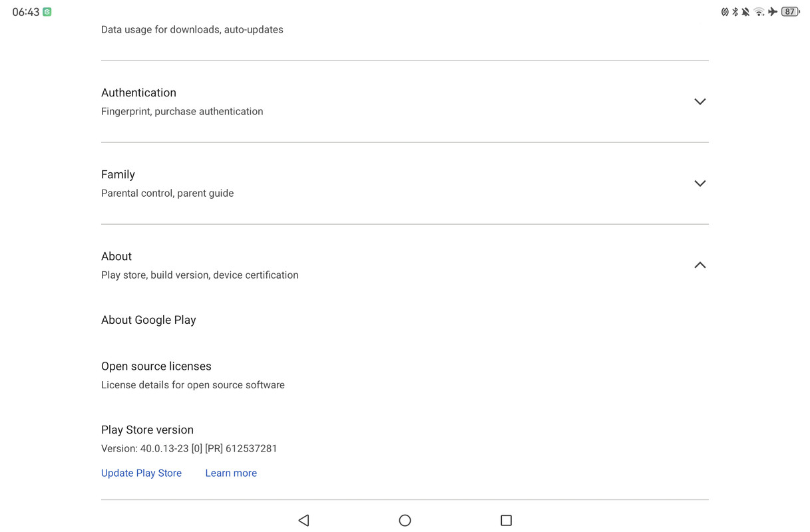Open About Google Play
This screenshot has height=532, width=810.
click(148, 320)
